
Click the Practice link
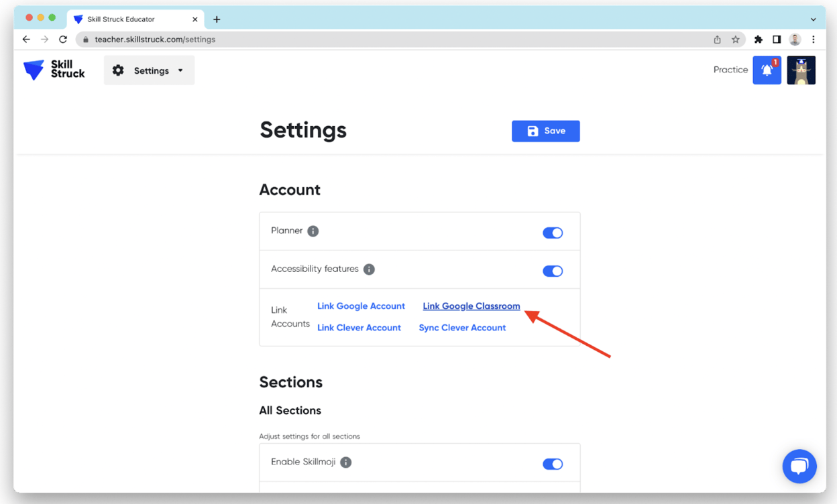pos(730,70)
